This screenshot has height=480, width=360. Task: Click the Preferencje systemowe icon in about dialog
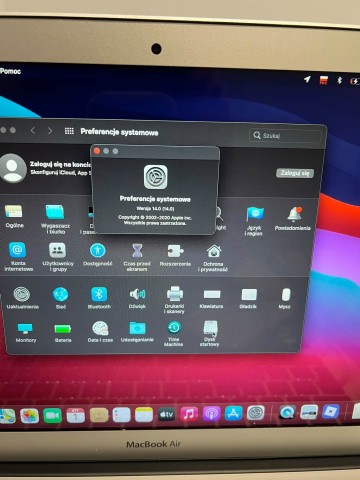coord(155,177)
